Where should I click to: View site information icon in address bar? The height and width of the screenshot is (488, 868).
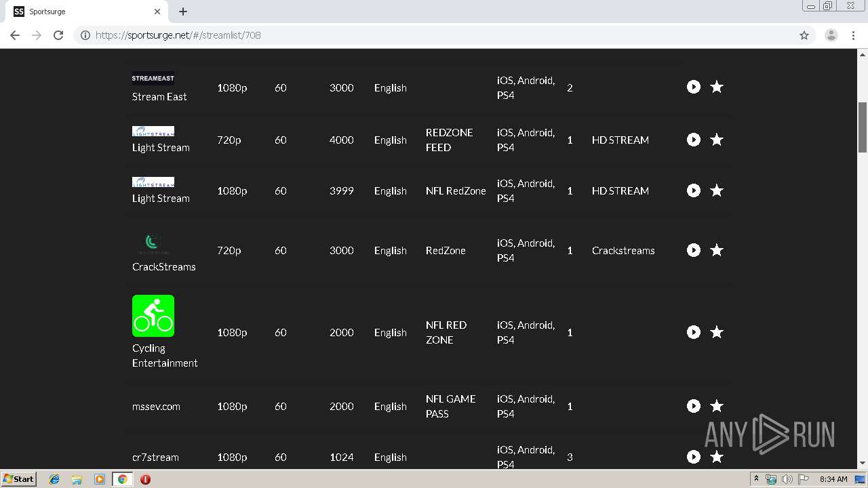pos(85,35)
